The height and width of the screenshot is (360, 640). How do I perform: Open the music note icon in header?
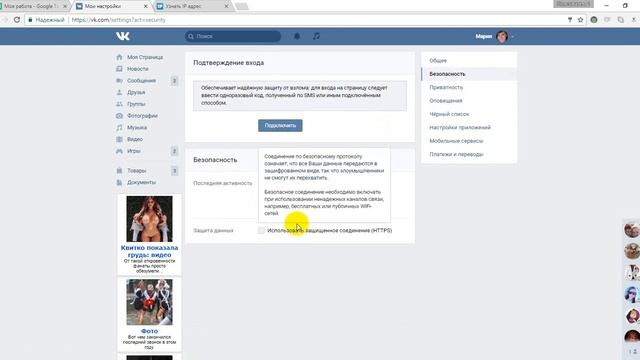(x=316, y=36)
